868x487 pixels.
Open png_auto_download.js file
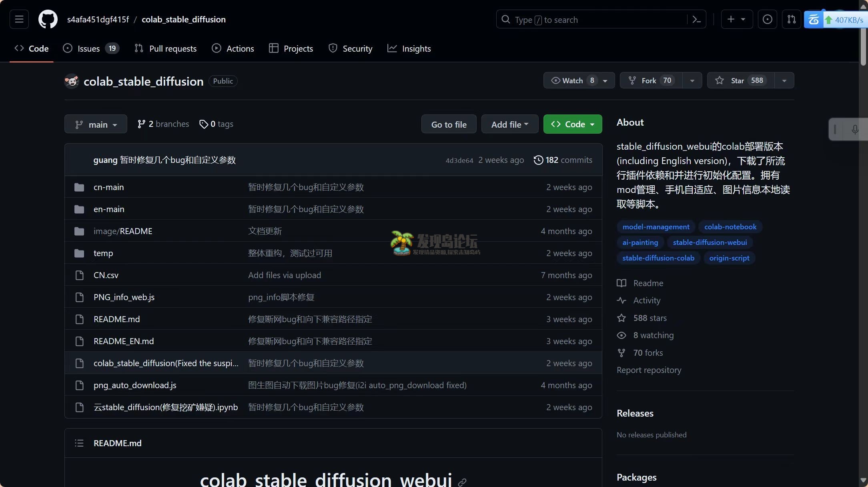(135, 385)
